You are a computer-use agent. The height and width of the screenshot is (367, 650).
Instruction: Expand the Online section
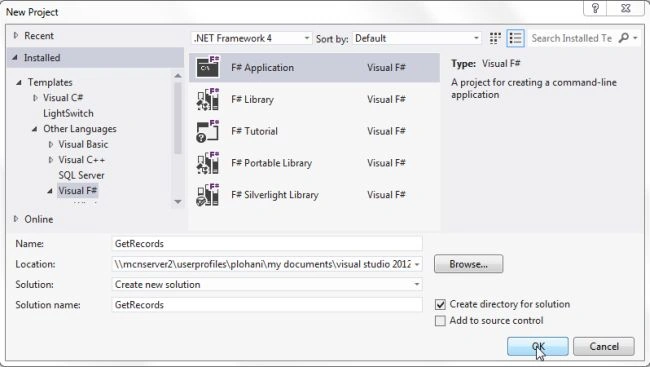tap(16, 219)
